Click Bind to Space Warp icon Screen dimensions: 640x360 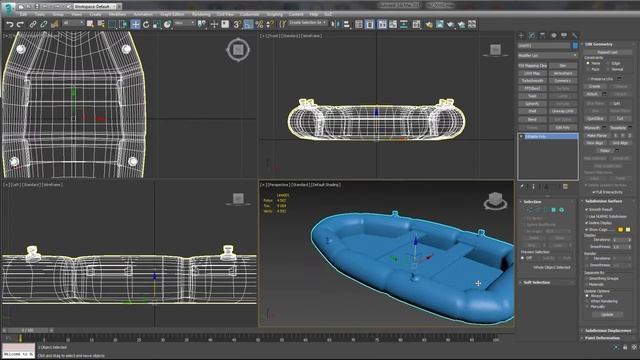[x=55, y=24]
